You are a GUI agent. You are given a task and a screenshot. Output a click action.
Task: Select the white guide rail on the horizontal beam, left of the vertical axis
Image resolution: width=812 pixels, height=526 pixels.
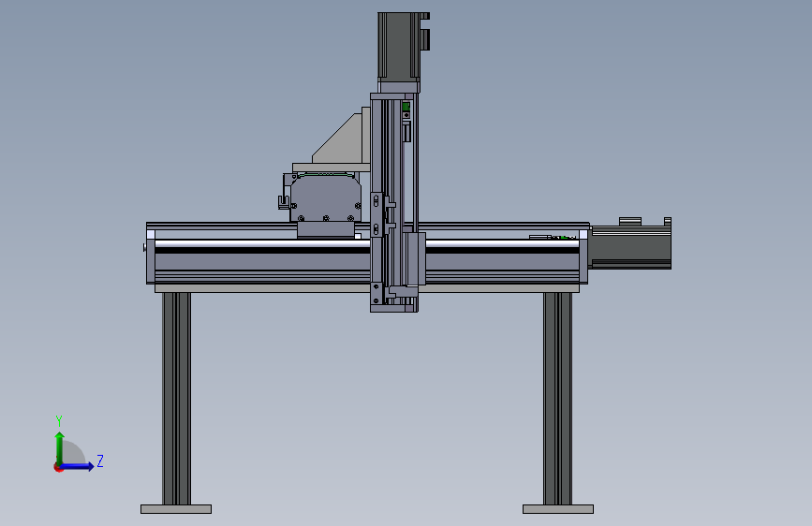click(x=262, y=243)
